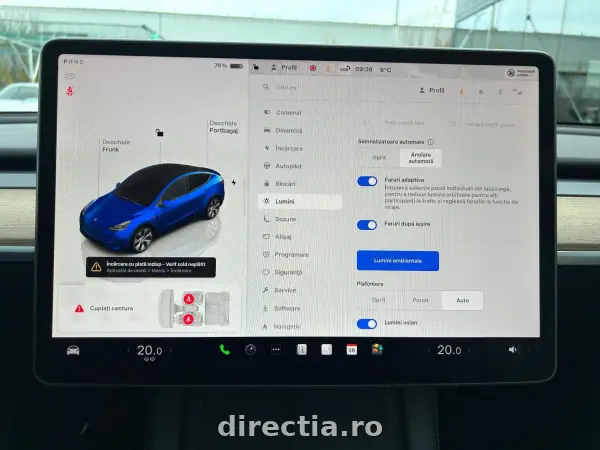Screen dimensions: 600x450
Task: Decrease passenger temperature with left arrow
Action: point(429,350)
